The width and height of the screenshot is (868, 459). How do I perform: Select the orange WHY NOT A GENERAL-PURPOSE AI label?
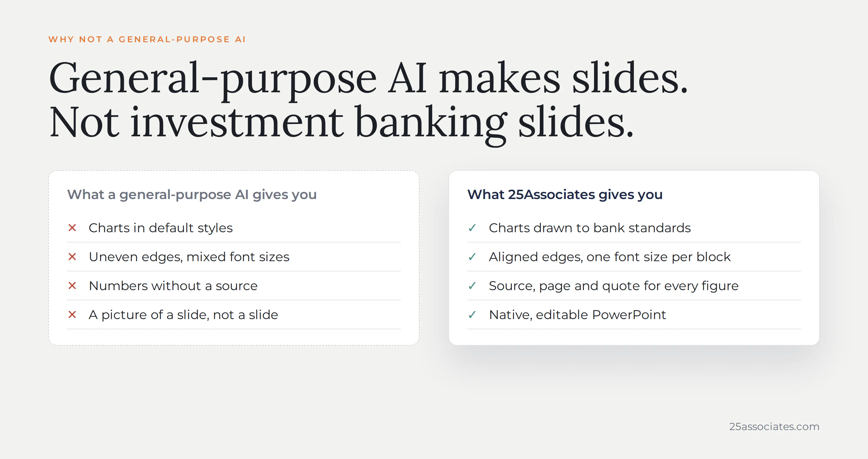[x=147, y=40]
